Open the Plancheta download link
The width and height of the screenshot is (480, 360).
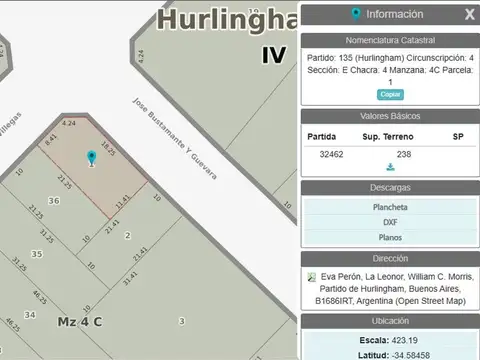[x=390, y=207]
